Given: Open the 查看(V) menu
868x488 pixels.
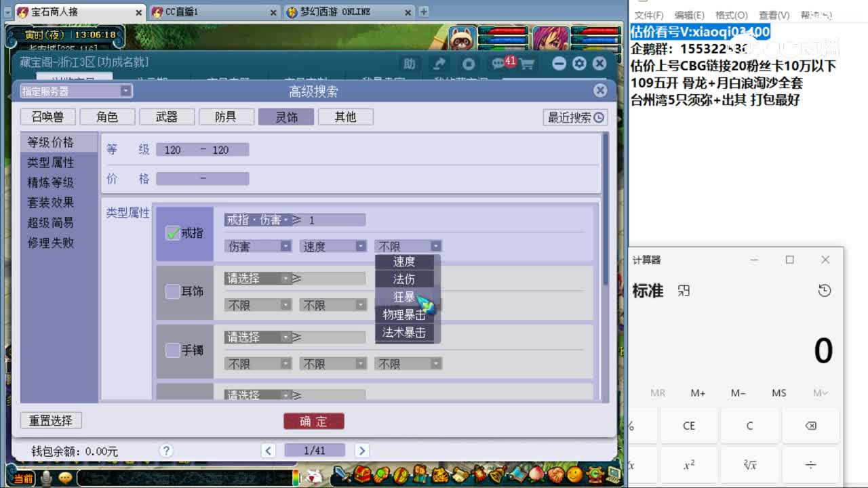Looking at the screenshot, I should [774, 15].
